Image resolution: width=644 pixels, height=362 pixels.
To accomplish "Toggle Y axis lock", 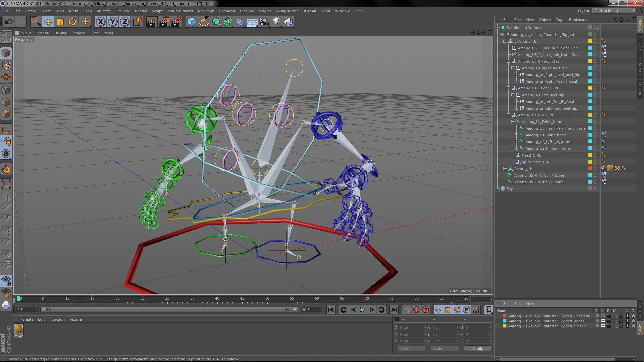I will point(113,22).
